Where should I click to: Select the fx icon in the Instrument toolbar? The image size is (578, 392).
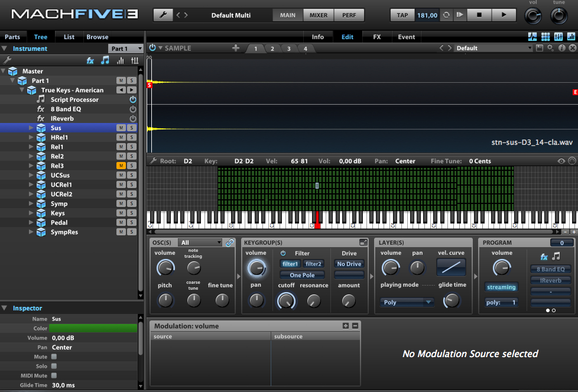pos(90,60)
